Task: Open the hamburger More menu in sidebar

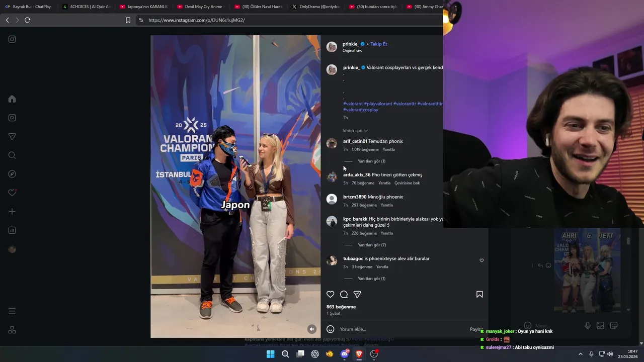Action: pos(12,311)
